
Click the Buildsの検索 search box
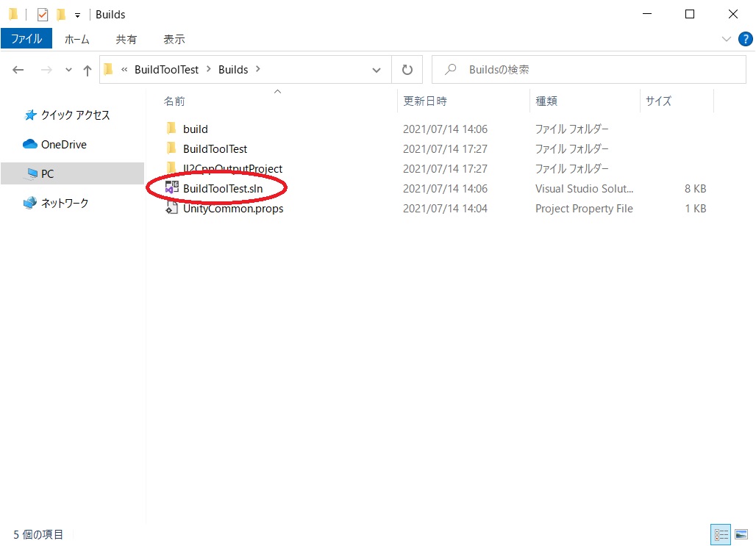(x=589, y=69)
